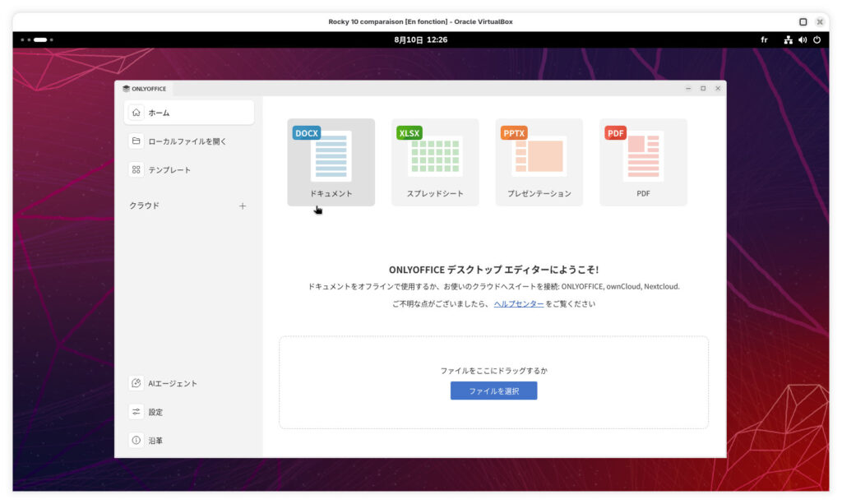842x504 pixels.
Task: Click the folder icon for local files
Action: point(136,141)
